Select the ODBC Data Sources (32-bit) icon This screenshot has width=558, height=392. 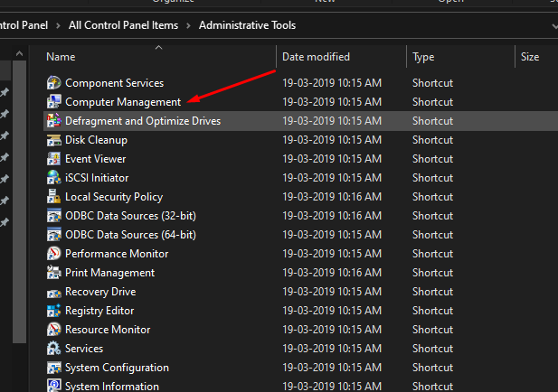(x=53, y=216)
